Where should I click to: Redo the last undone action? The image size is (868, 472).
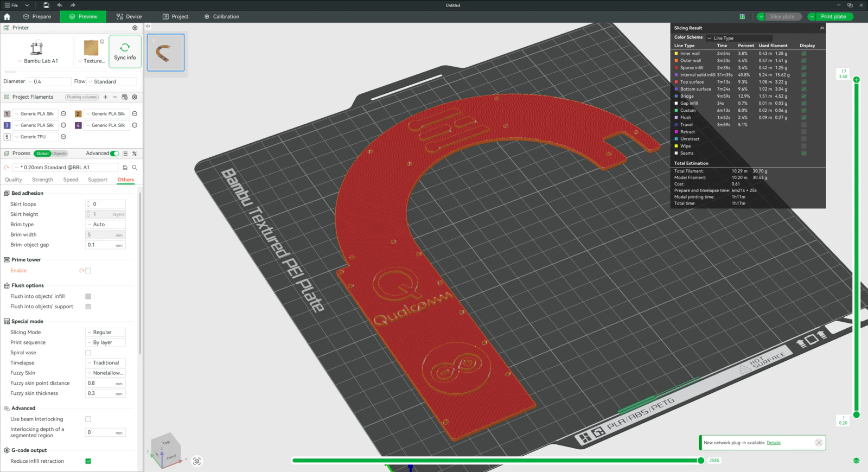pos(73,5)
